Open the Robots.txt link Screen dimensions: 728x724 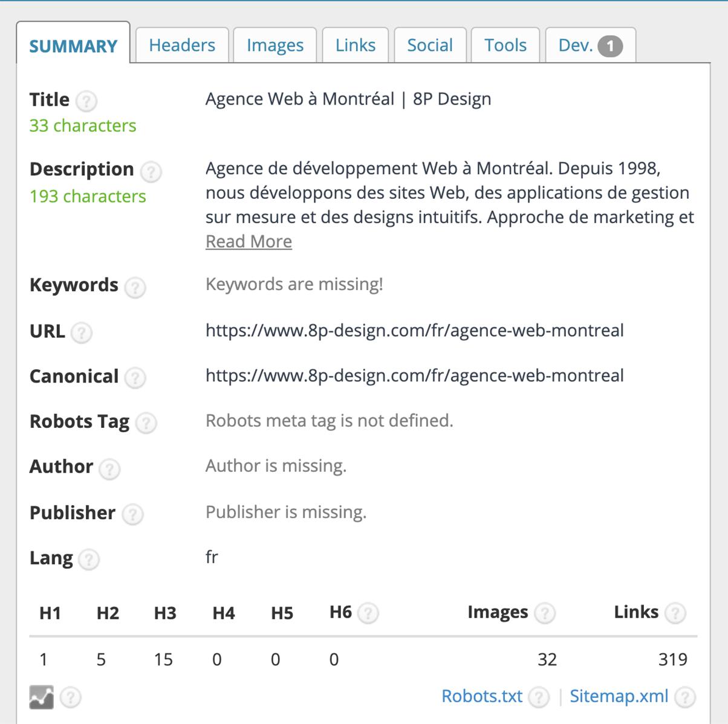[x=482, y=696]
